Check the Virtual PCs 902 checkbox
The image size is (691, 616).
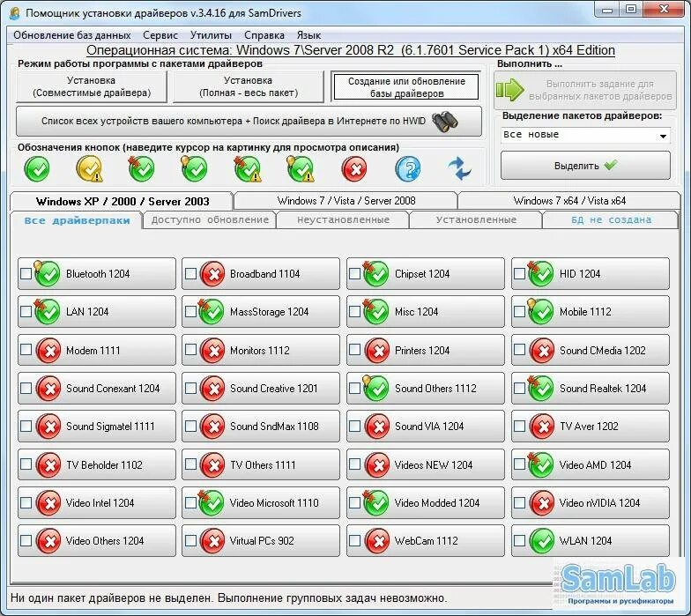click(x=190, y=541)
